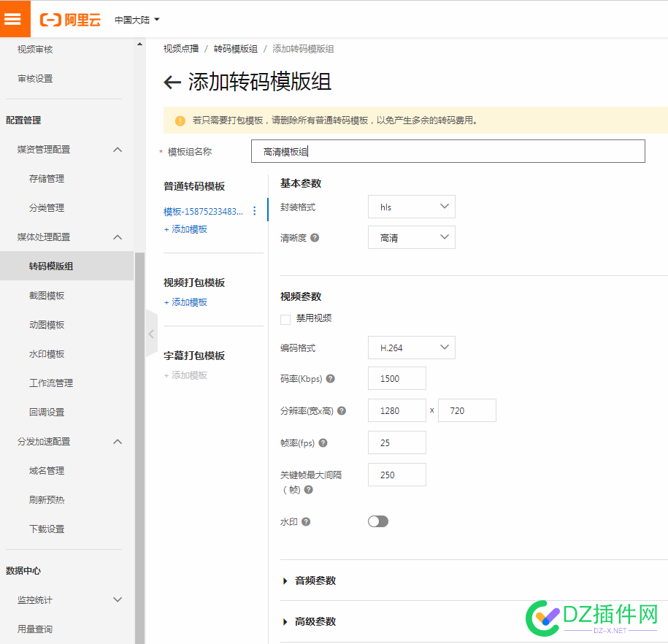Screen dimensions: 668x644
Task: Click the 转码模版组 breadcrumb link
Action: (236, 49)
